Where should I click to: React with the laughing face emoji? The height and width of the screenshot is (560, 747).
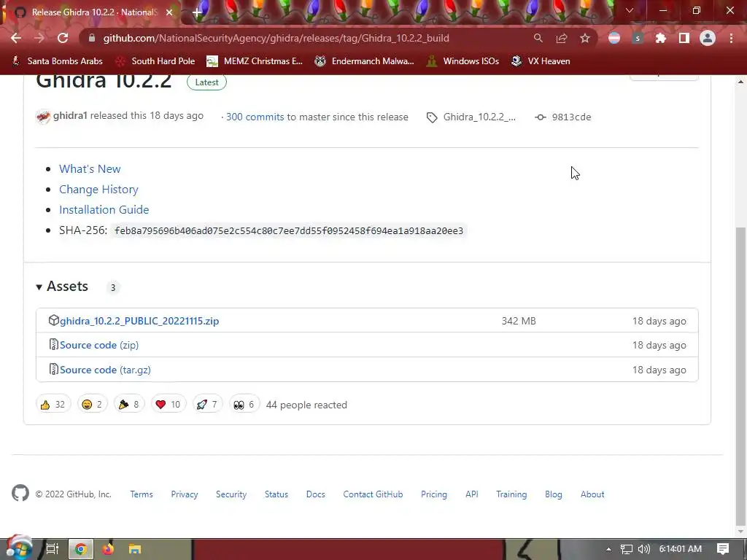coord(93,404)
